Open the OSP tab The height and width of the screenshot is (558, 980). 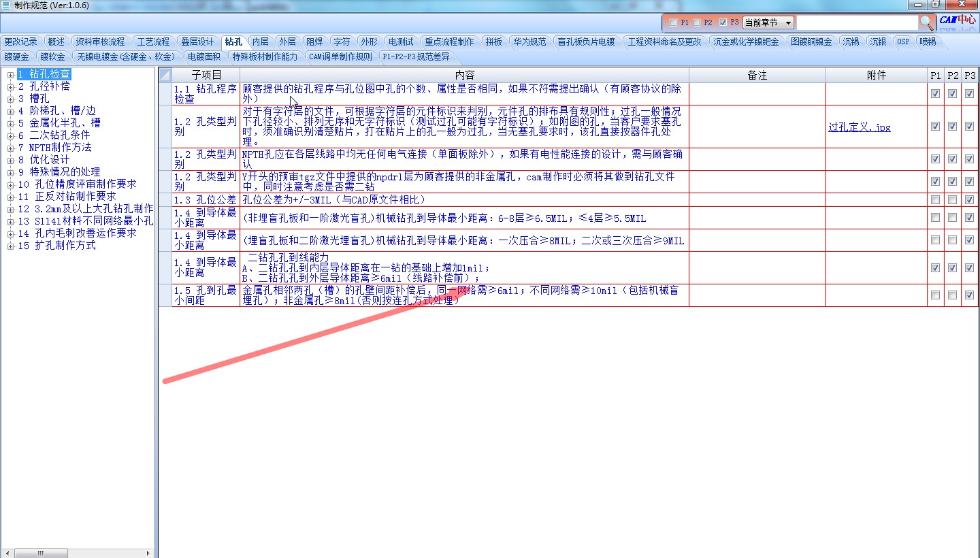tap(903, 42)
